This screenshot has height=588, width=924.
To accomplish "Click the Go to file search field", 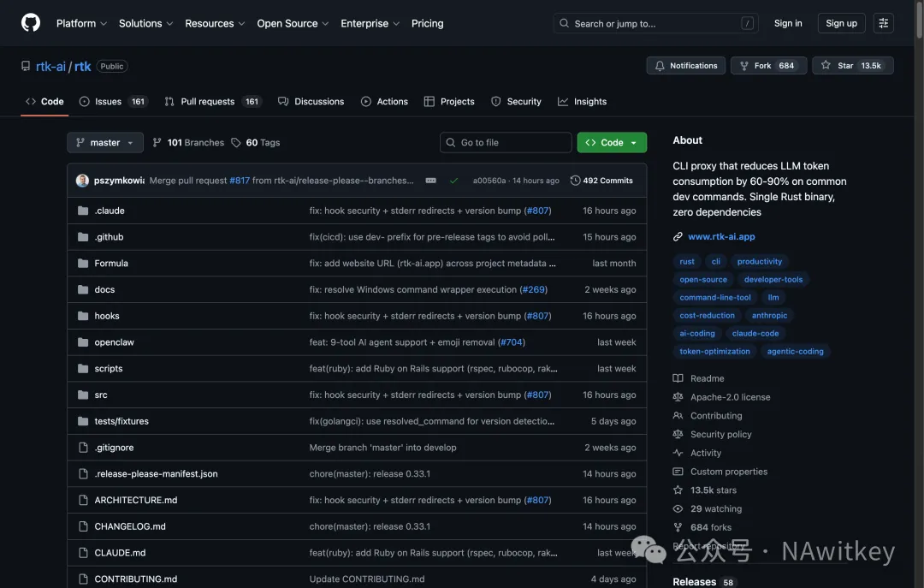I will [506, 143].
